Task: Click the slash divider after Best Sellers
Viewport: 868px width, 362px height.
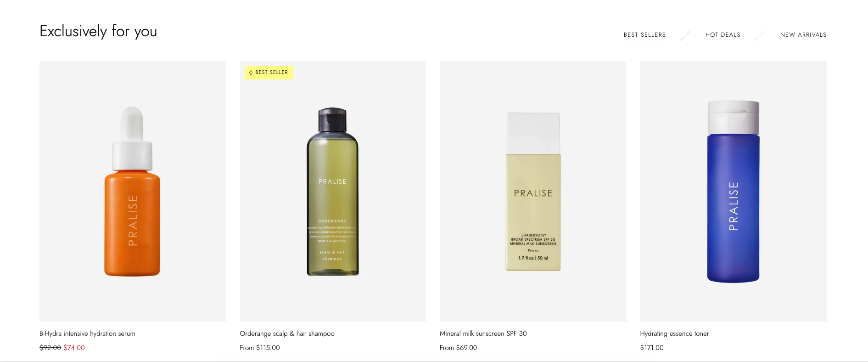Action: pos(686,35)
